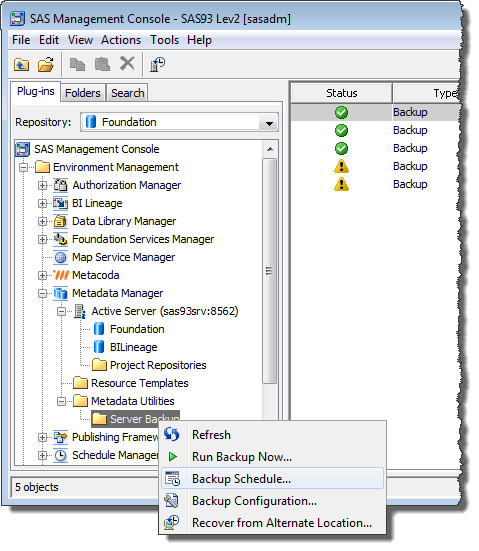Click the Active Server icon
Image resolution: width=479 pixels, height=551 pixels.
click(x=80, y=311)
